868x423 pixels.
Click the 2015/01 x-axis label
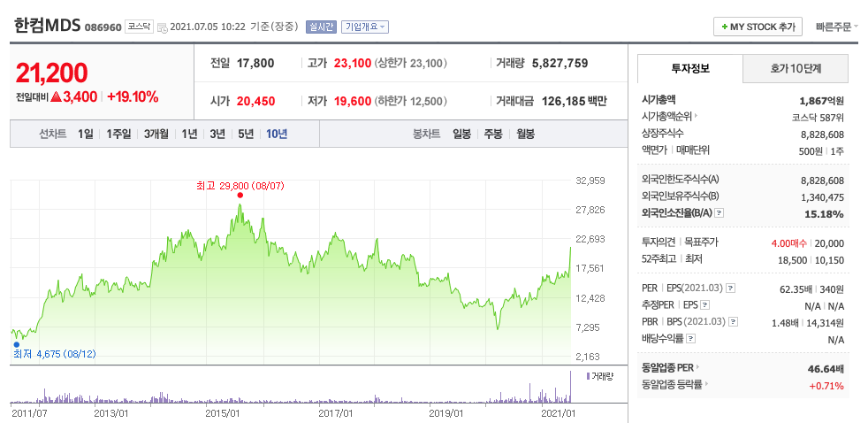pos(222,413)
